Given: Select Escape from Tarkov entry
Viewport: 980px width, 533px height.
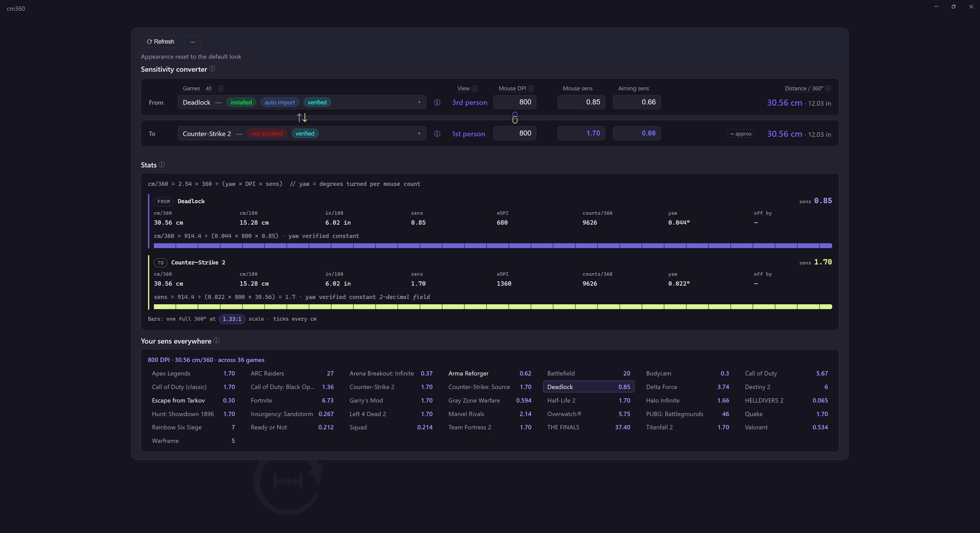Looking at the screenshot, I should click(193, 401).
